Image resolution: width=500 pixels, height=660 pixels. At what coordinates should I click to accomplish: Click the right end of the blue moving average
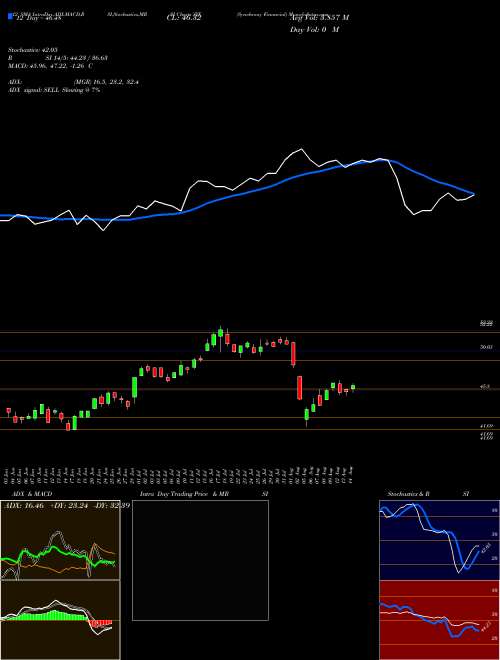[x=473, y=194]
